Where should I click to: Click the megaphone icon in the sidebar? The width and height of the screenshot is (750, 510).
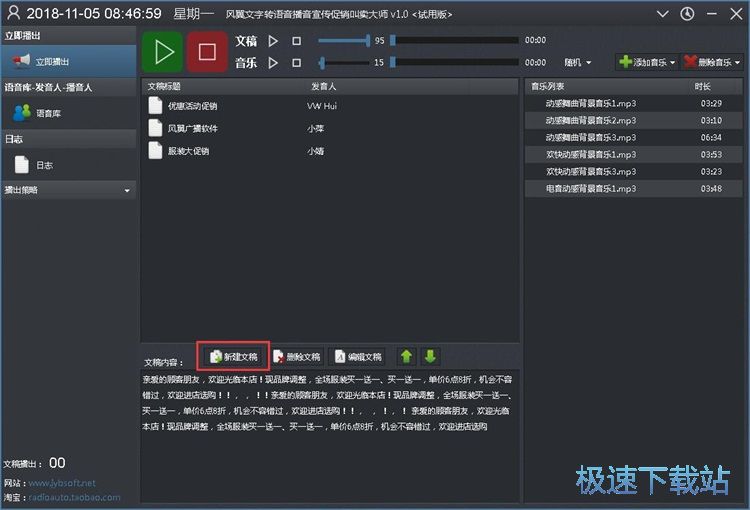tap(21, 61)
